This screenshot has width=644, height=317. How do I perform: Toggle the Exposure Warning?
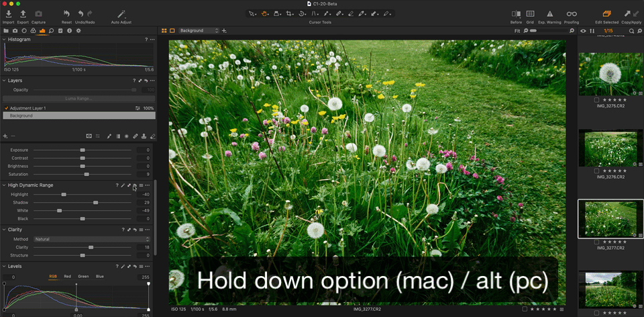(550, 14)
